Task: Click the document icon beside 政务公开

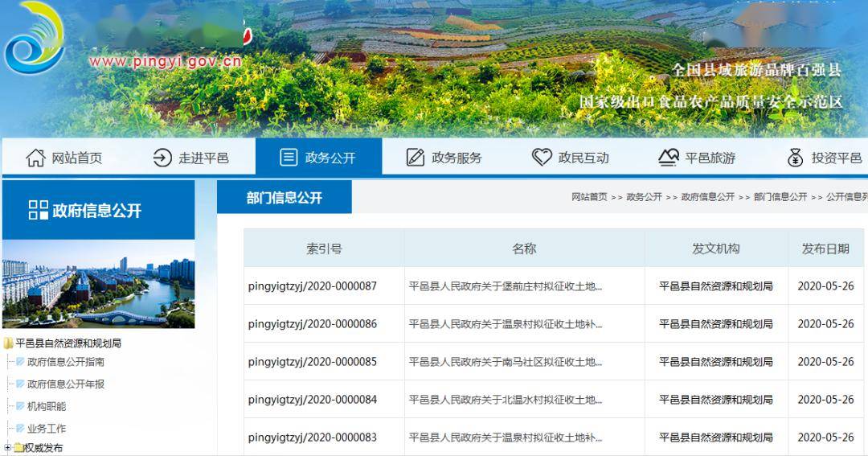Action: click(x=289, y=158)
